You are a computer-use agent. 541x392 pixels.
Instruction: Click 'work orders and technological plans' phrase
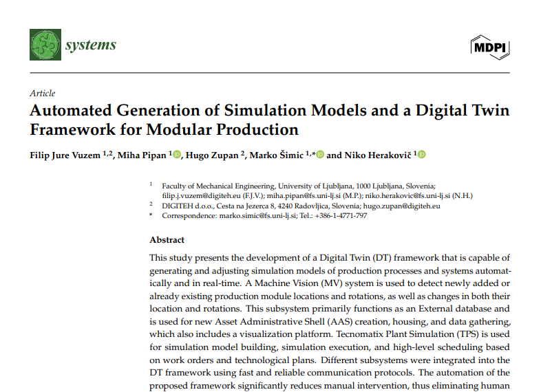coord(239,360)
